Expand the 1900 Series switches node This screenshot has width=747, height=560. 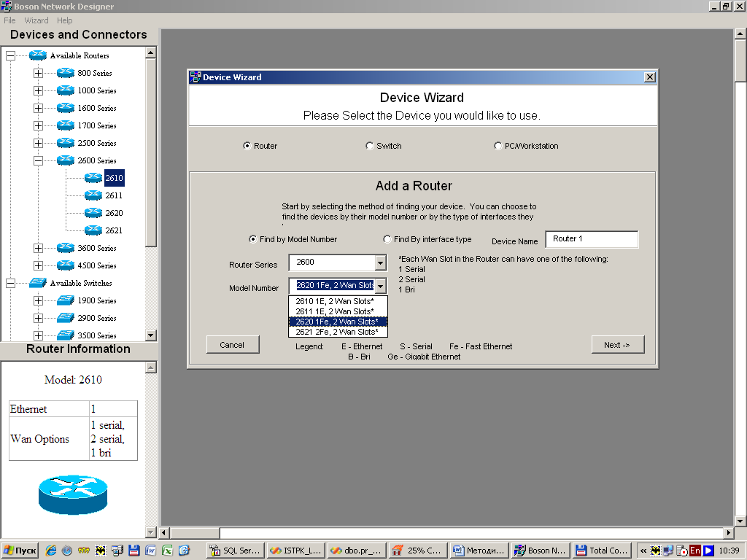(x=38, y=300)
